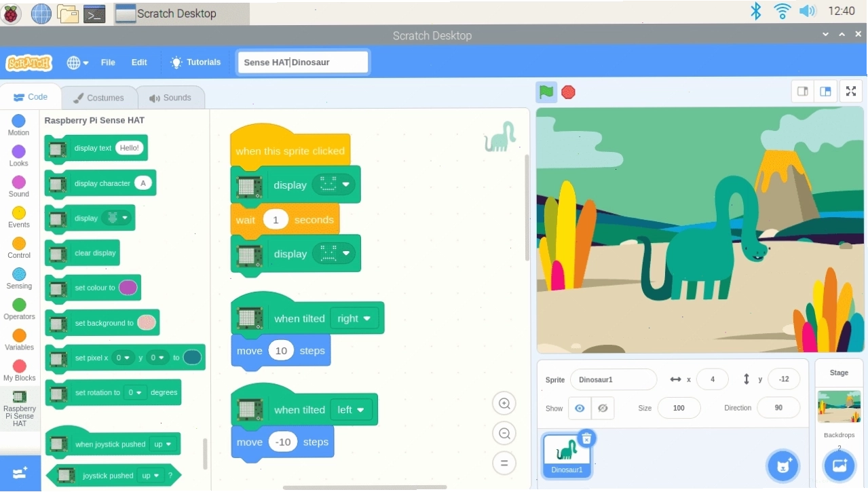Open when joystick pushed direction dropdown
This screenshot has height=492, width=868.
[x=163, y=444]
